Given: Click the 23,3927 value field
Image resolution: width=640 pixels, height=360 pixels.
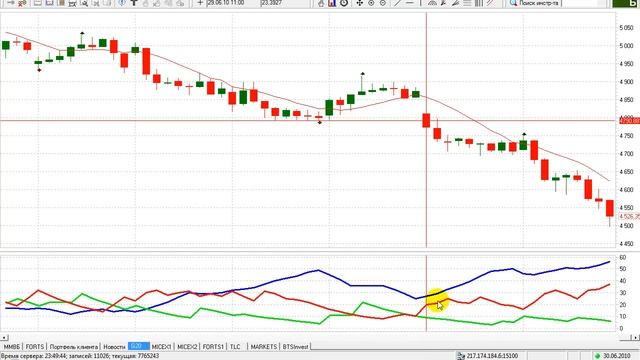Looking at the screenshot, I should tap(284, 3).
